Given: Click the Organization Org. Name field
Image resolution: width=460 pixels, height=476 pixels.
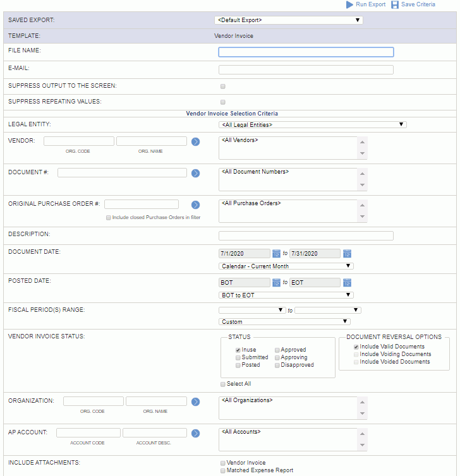Looking at the screenshot, I should (x=157, y=401).
